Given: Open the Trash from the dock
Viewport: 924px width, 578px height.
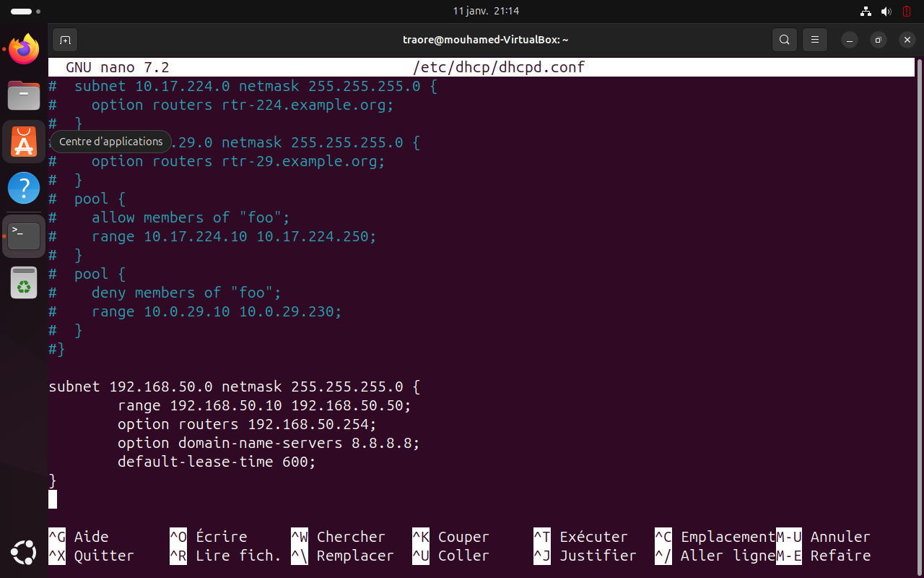Looking at the screenshot, I should [x=24, y=282].
